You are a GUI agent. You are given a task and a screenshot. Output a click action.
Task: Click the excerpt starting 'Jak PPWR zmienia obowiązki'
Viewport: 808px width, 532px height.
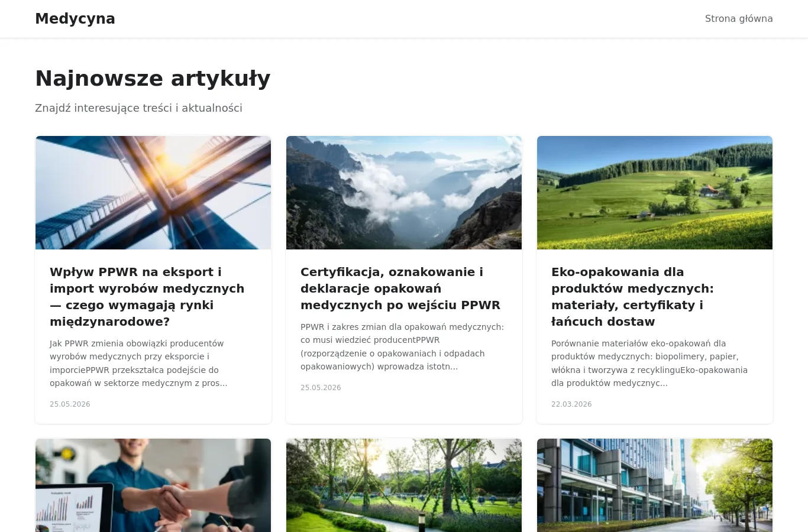tap(138, 363)
